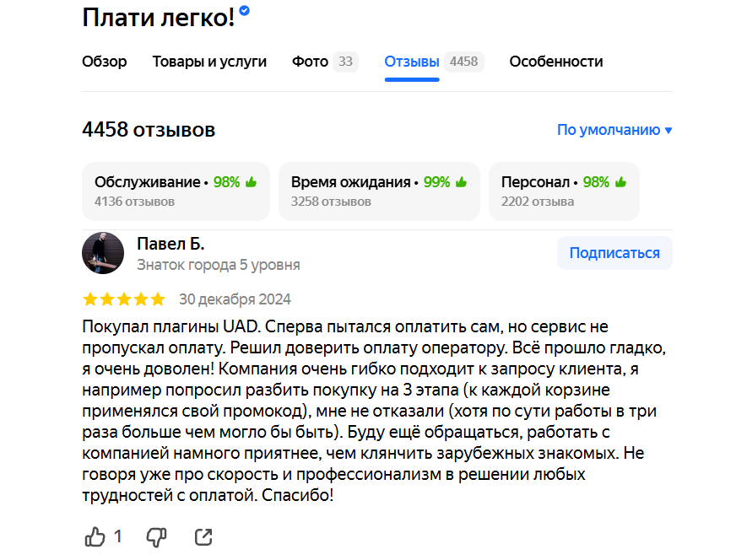747x560 pixels.
Task: Like the review with thumbs up
Action: 95,536
